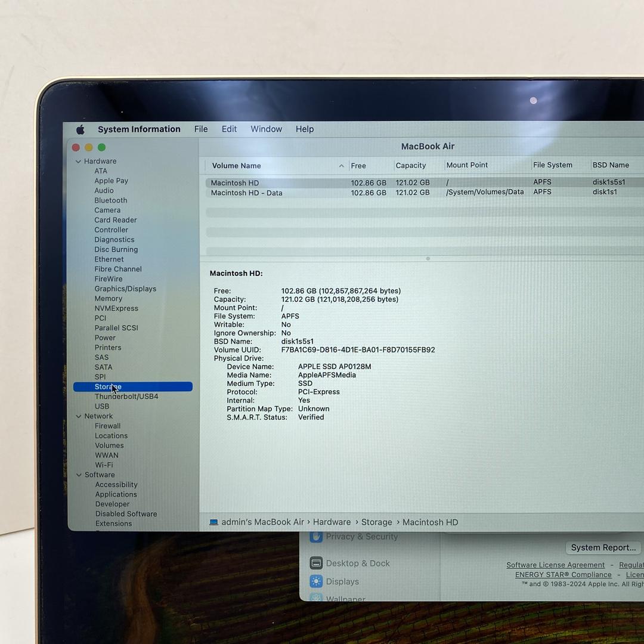
Task: Select Thunderbolt/USB4 in the sidebar
Action: click(126, 397)
